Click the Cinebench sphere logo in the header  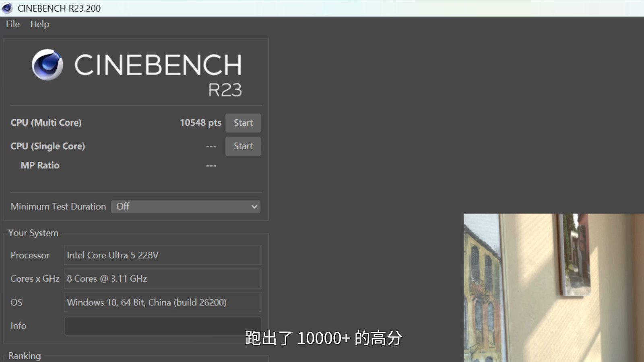pos(47,65)
